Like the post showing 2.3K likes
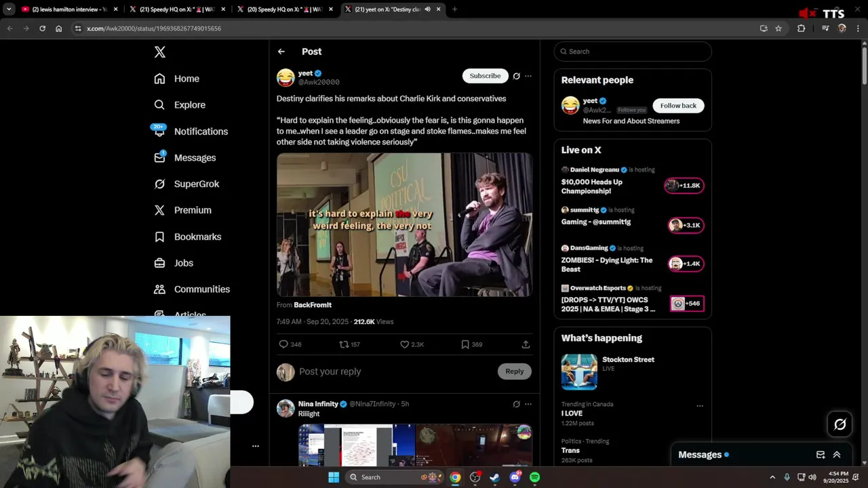Image resolution: width=868 pixels, height=488 pixels. [404, 344]
